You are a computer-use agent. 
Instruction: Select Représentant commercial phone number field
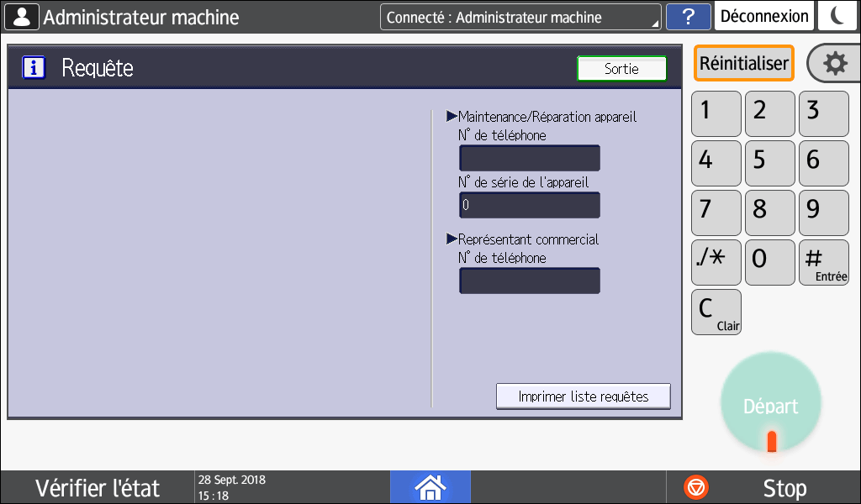tap(529, 281)
